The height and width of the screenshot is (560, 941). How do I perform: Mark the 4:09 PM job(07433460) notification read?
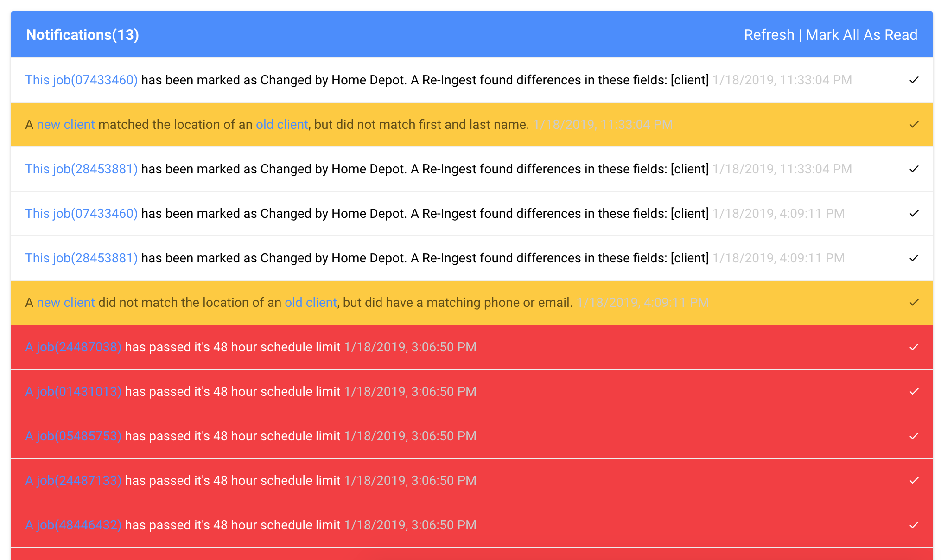[914, 213]
